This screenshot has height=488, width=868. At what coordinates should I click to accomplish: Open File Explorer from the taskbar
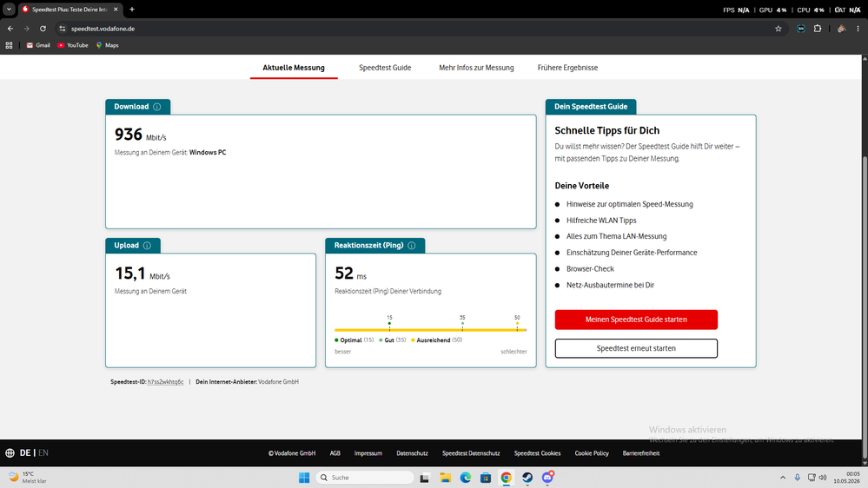(445, 478)
